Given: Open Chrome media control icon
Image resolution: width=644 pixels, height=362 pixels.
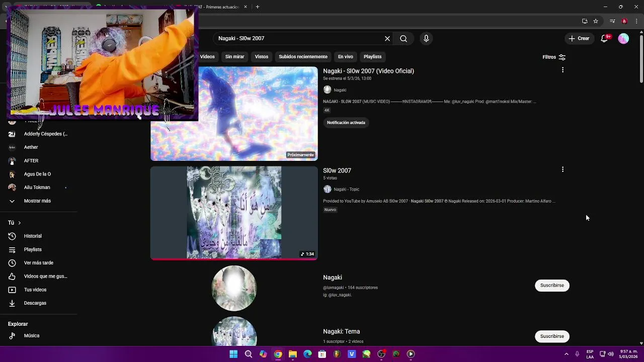Looking at the screenshot, I should click(x=612, y=21).
